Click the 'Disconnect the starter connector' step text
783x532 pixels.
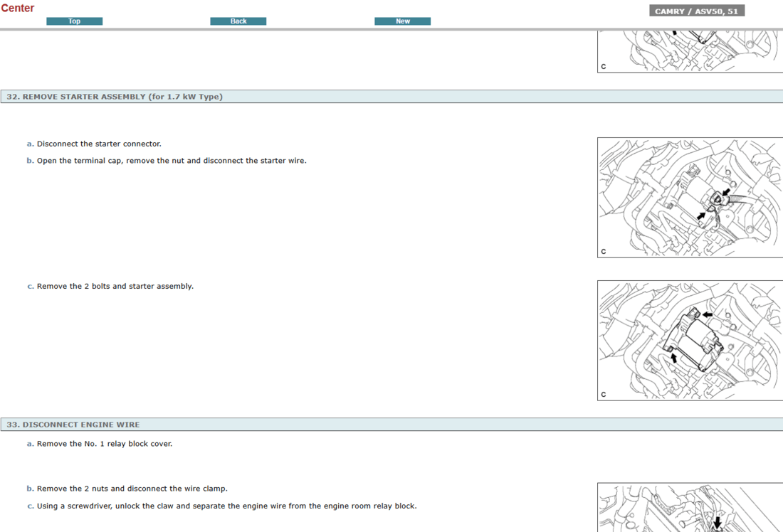point(99,144)
